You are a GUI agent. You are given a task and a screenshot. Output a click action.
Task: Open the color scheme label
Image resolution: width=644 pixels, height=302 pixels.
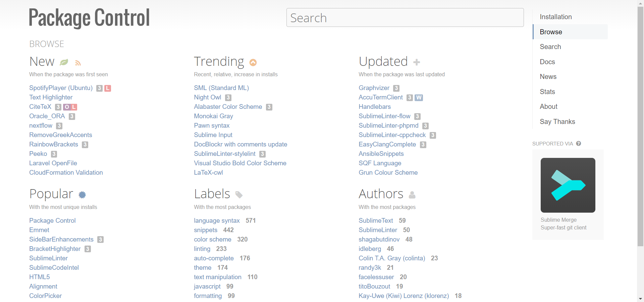point(213,240)
